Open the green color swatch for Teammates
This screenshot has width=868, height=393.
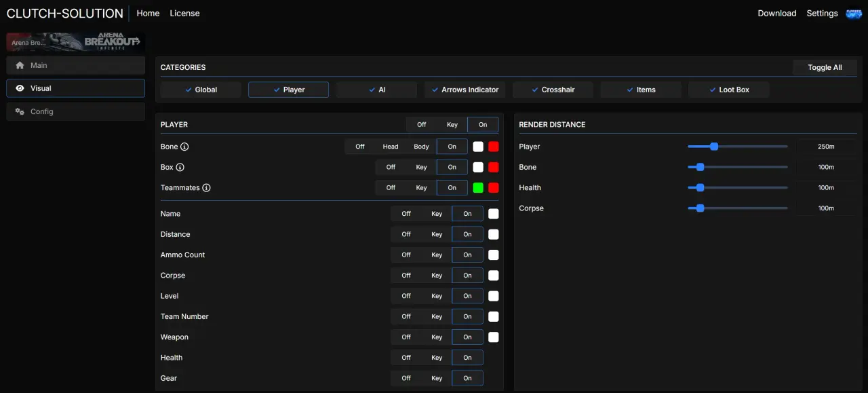click(478, 188)
